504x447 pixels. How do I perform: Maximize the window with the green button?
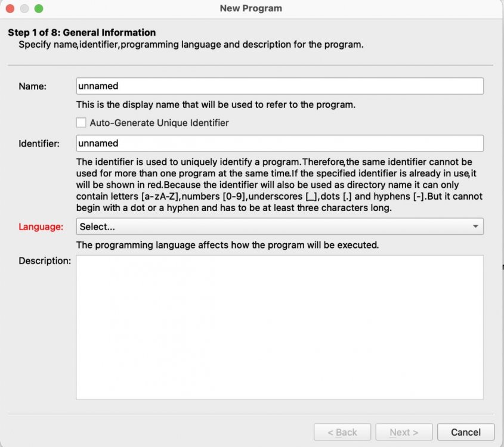(x=39, y=9)
